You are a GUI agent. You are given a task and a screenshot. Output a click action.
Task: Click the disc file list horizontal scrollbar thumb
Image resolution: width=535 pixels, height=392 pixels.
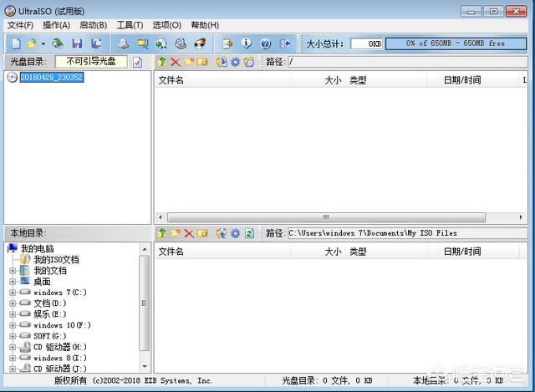coord(326,217)
